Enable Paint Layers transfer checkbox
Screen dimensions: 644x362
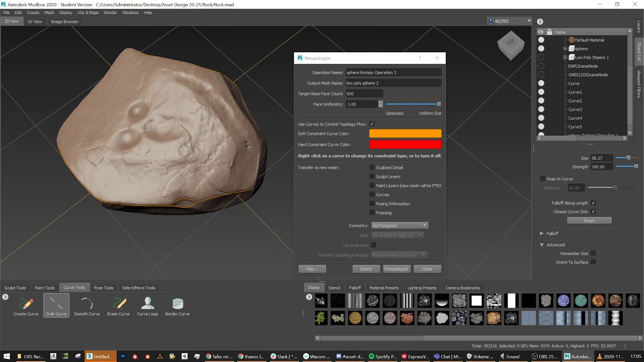pos(372,186)
